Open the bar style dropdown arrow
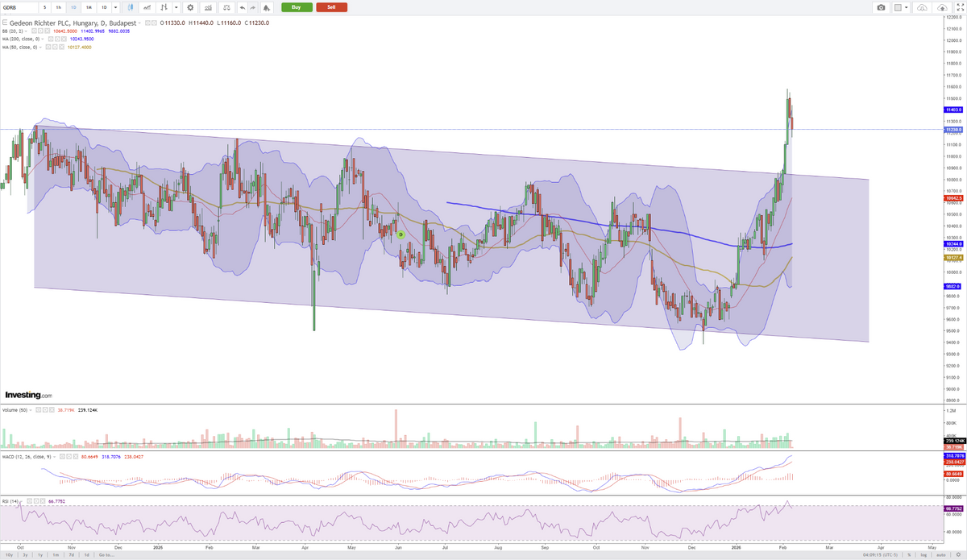 [176, 7]
